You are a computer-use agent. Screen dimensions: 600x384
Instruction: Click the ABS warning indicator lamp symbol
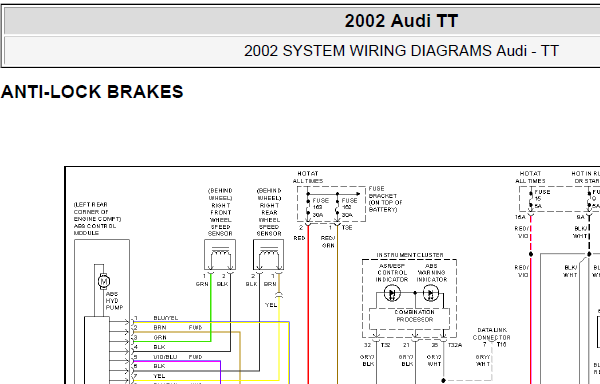[x=430, y=294]
